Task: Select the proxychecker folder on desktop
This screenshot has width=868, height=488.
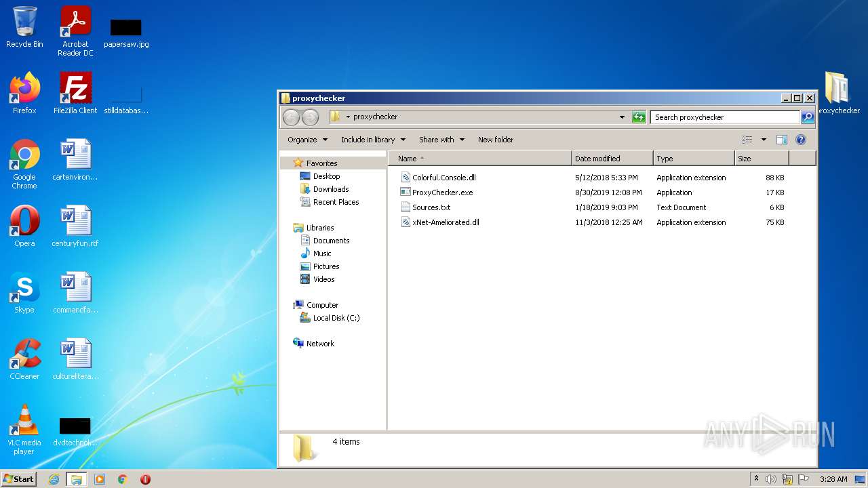Action: click(838, 94)
